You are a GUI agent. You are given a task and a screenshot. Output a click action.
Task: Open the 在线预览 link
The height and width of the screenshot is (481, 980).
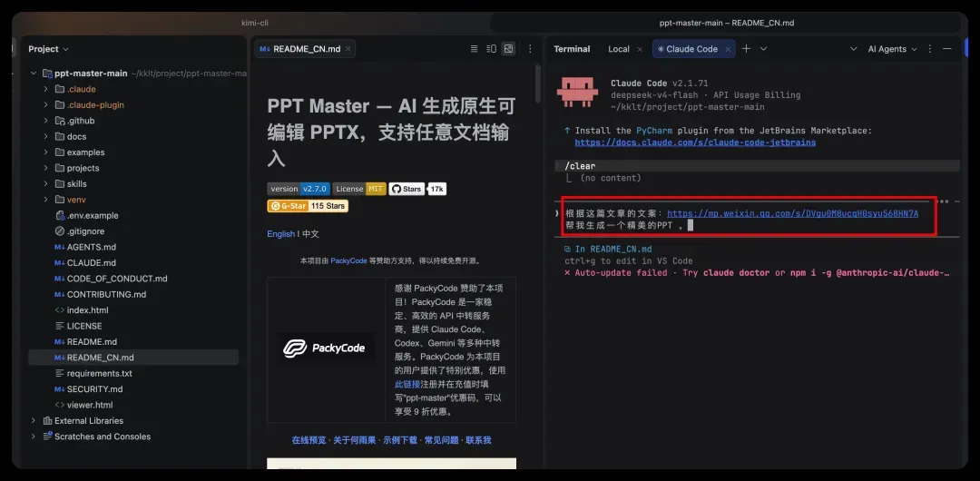click(309, 440)
